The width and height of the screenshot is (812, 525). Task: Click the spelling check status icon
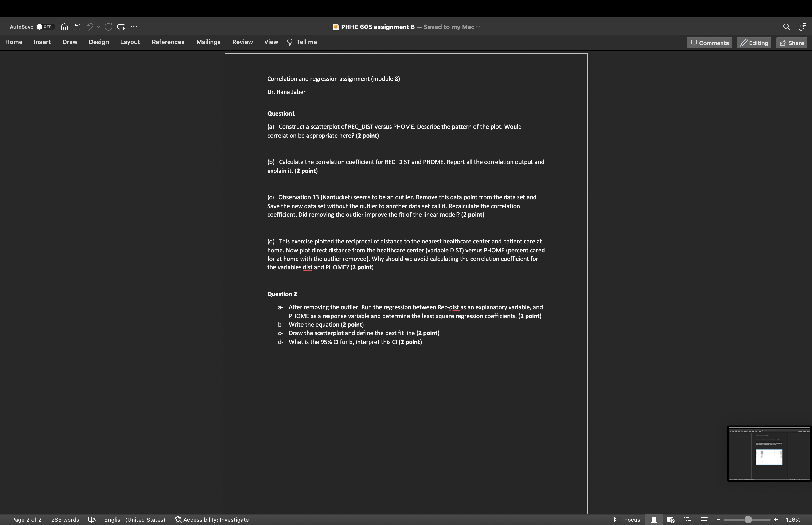[x=92, y=520]
